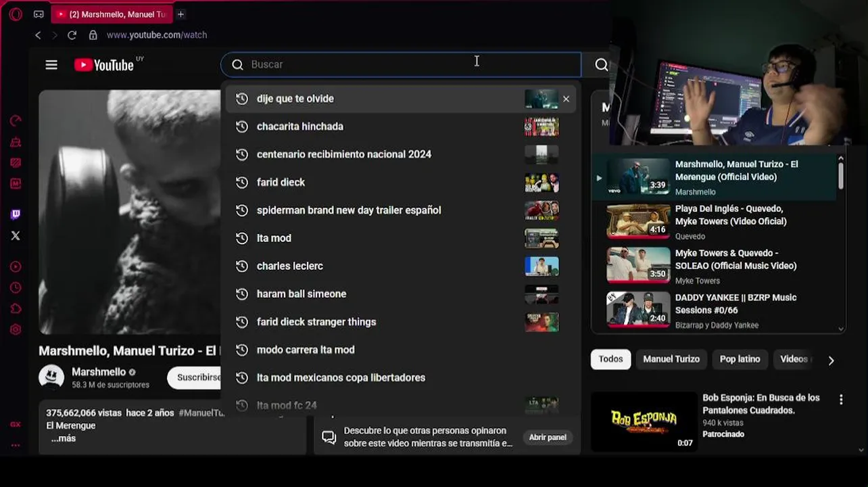Open Settings gear in sidebar
868x487 pixels.
click(16, 329)
